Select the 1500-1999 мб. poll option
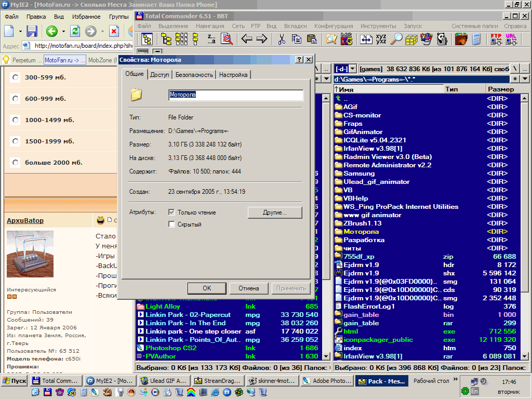 (15, 141)
